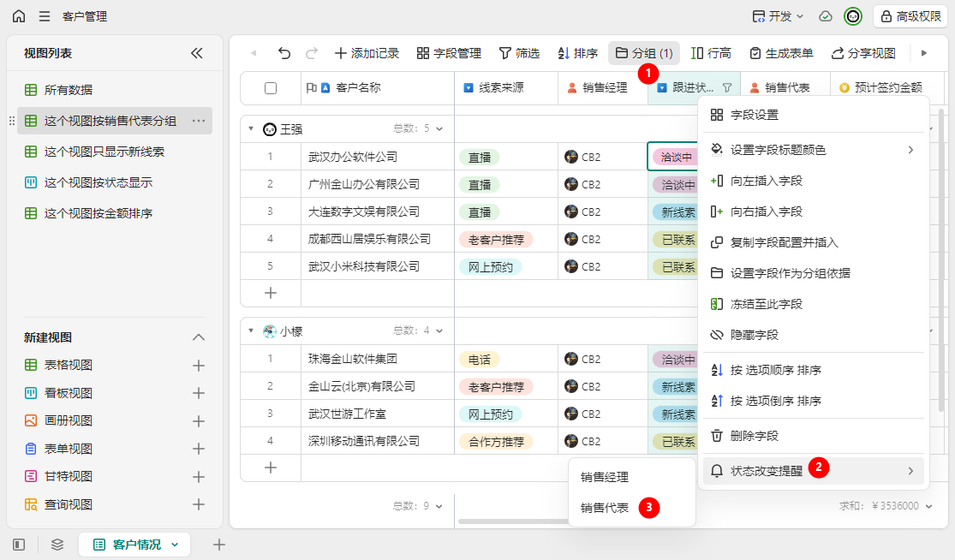Select the 所有数据 view
The image size is (955, 560).
pos(115,90)
